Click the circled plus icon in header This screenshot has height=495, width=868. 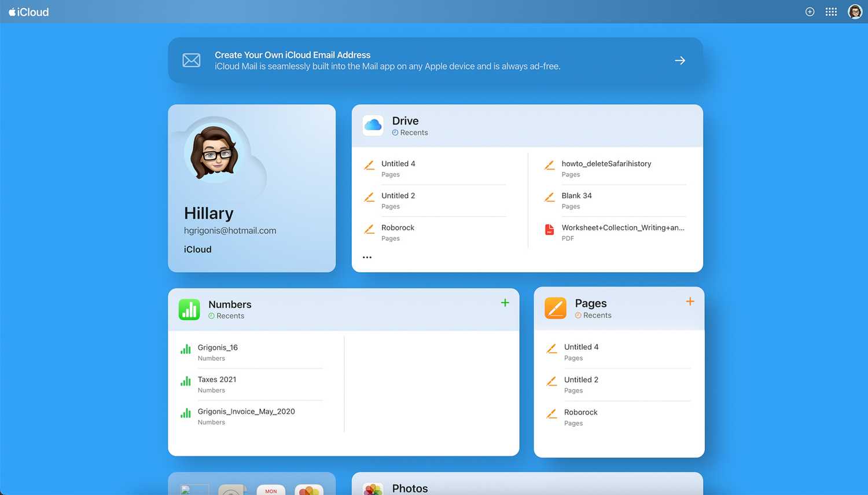pos(810,12)
